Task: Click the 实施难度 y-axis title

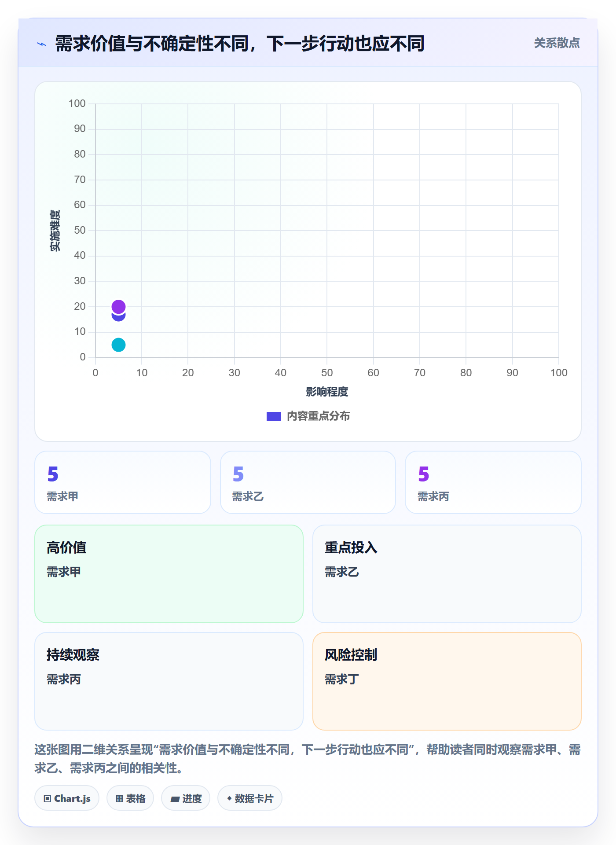Action: [55, 230]
